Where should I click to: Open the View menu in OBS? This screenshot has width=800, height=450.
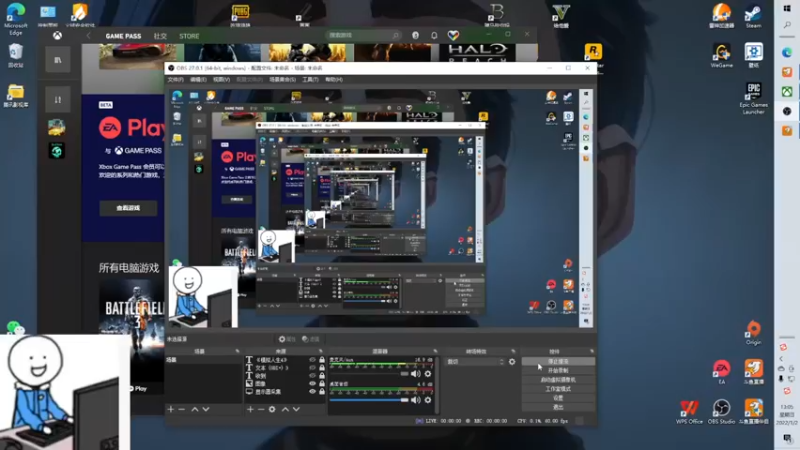click(221, 80)
